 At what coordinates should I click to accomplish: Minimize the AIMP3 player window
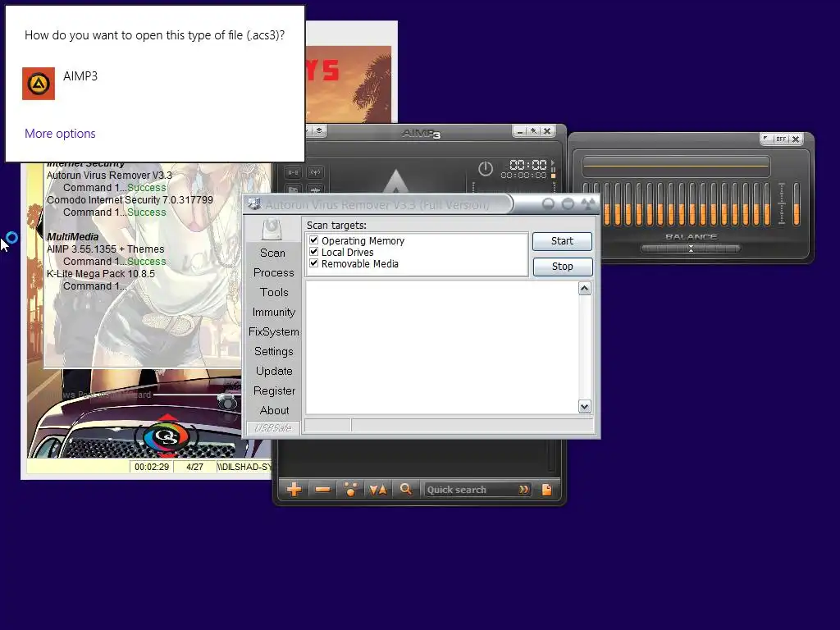520,130
